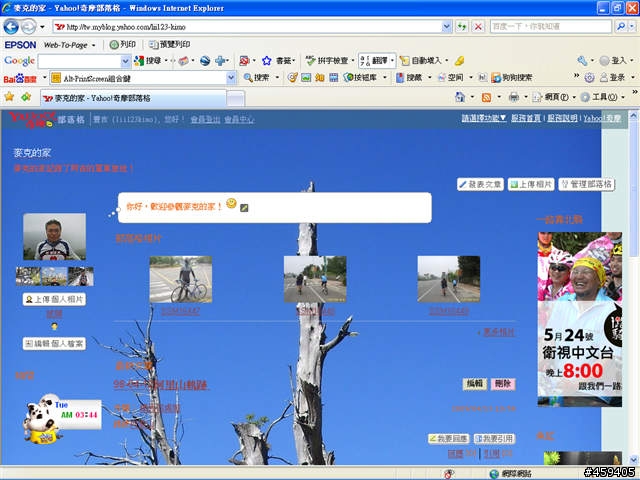Click the Google toolbar wrench settings icon

[582, 61]
